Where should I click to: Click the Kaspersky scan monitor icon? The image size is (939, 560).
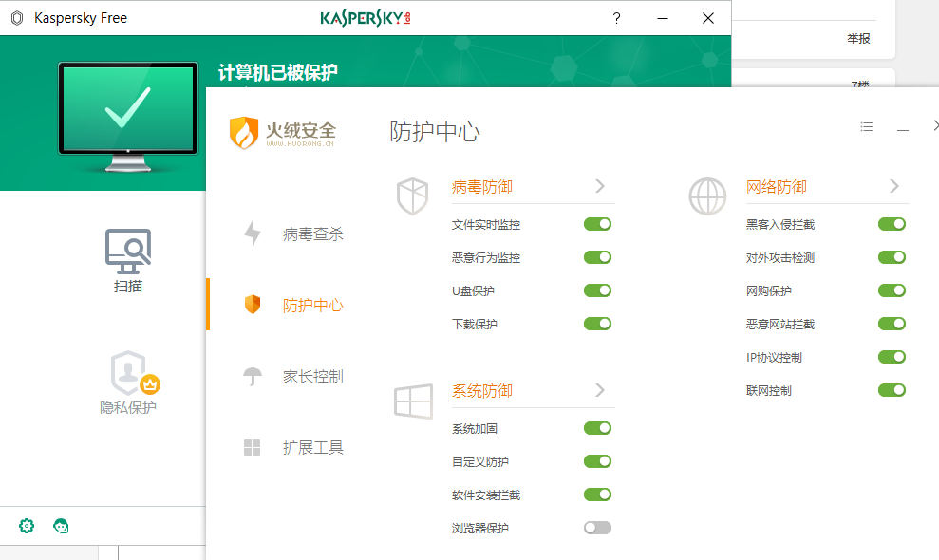(x=128, y=251)
